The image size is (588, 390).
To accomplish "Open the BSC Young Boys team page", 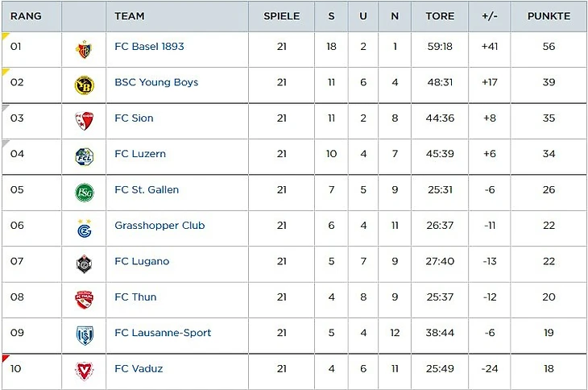I will tap(156, 82).
